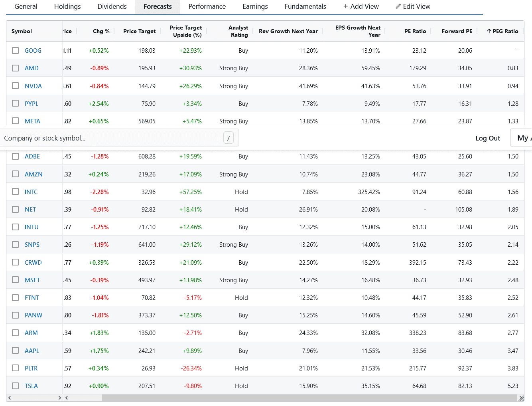Check the NET row checkbox
The height and width of the screenshot is (406, 532).
16,209
